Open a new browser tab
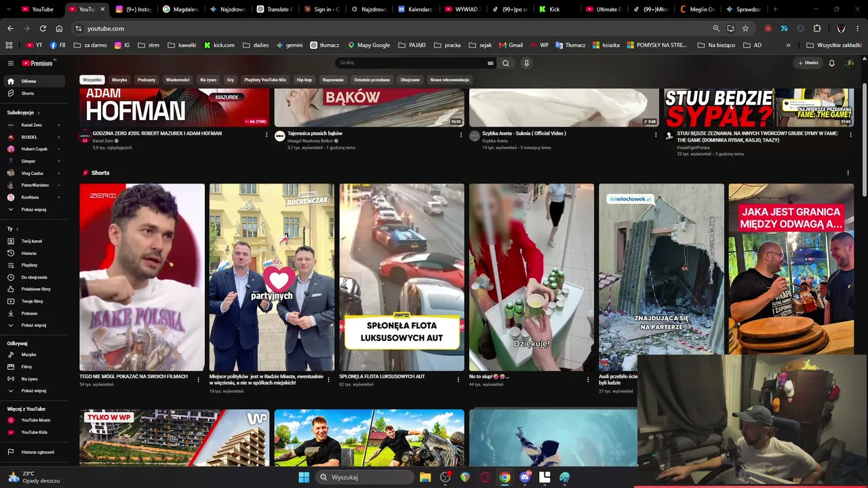868x488 pixels. (x=775, y=9)
